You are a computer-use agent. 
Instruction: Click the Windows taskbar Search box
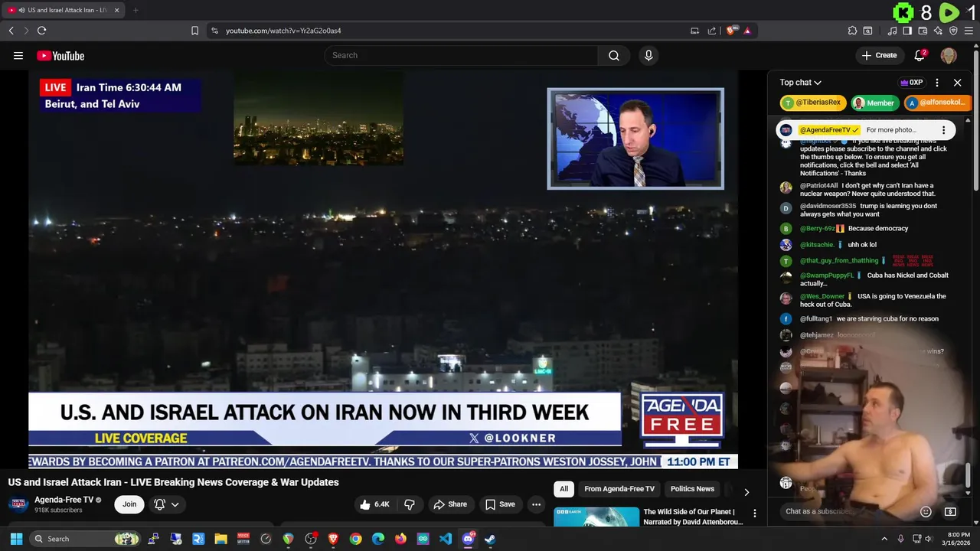(86, 539)
